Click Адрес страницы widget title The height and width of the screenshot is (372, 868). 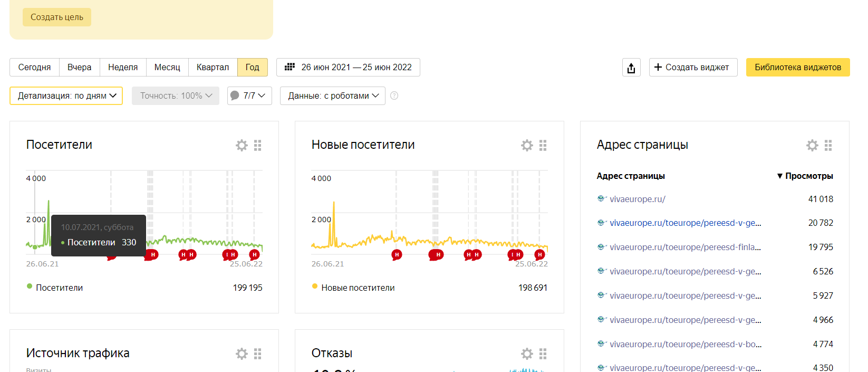(642, 145)
